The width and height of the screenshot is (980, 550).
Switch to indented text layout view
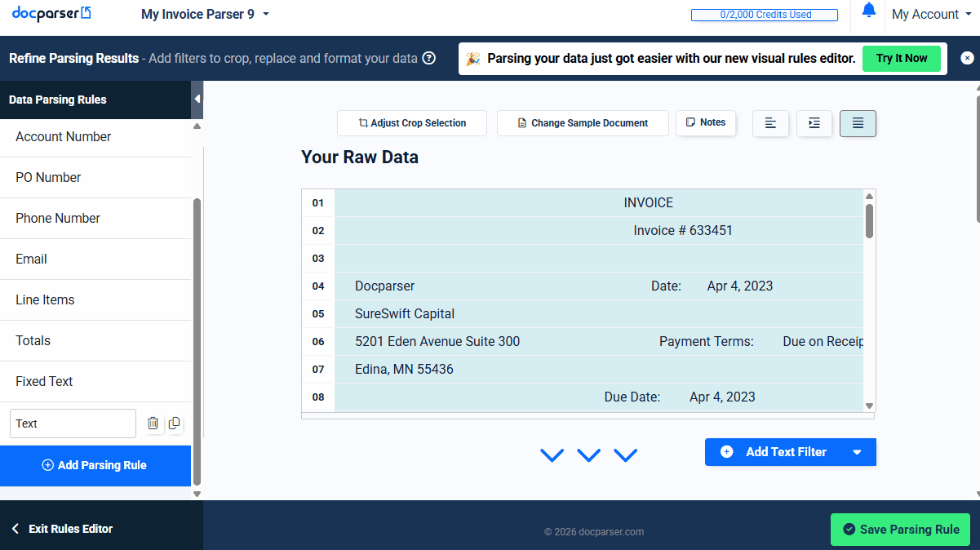point(814,123)
